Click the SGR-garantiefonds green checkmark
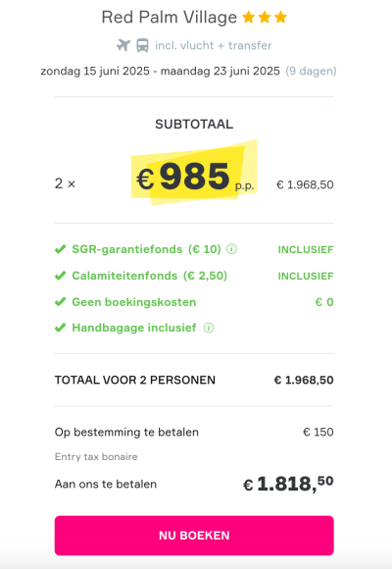 (60, 249)
